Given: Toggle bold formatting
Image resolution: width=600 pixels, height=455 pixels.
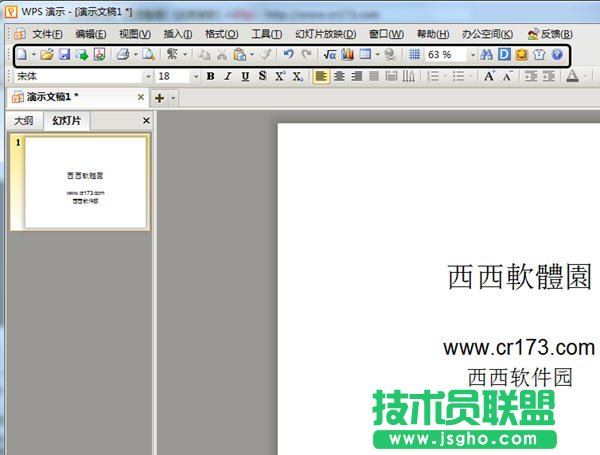Looking at the screenshot, I should (210, 76).
